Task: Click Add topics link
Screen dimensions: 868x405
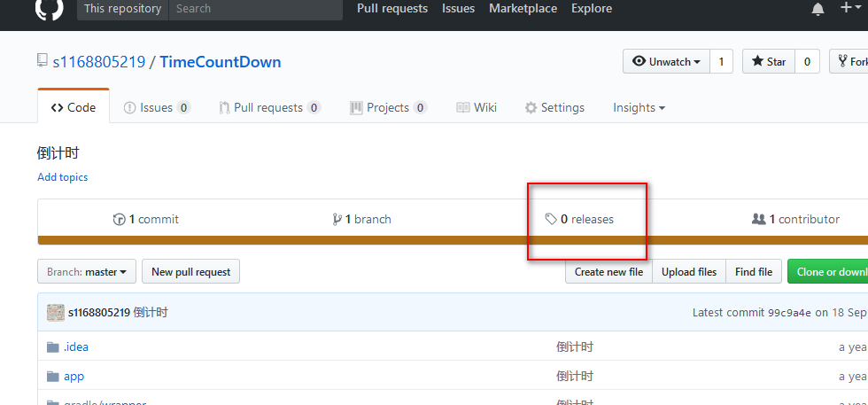Action: tap(63, 177)
